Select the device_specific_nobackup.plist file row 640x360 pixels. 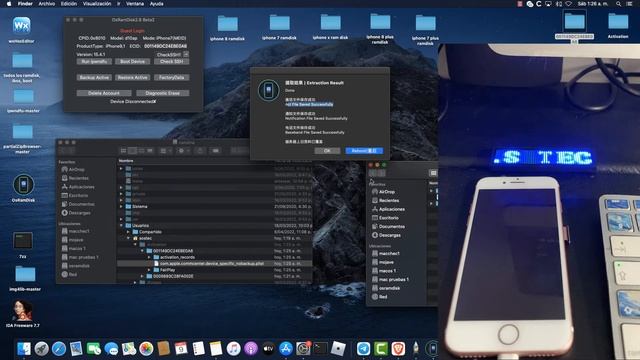tap(215, 264)
